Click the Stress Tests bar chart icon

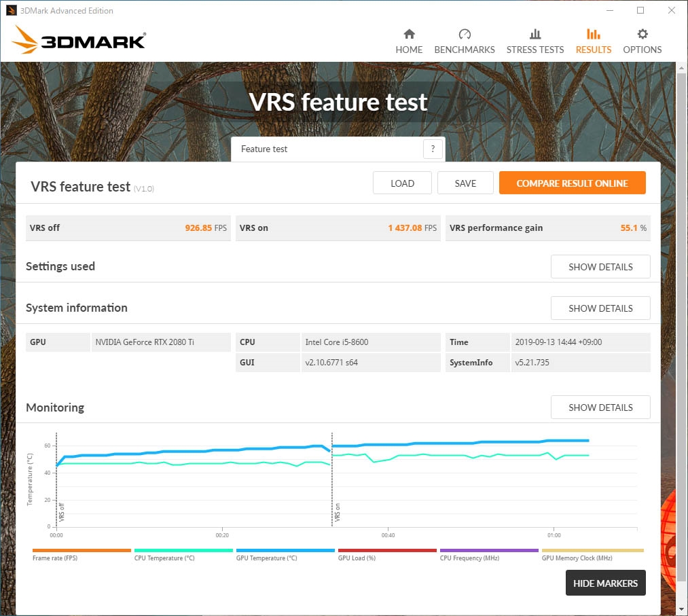pyautogui.click(x=535, y=34)
